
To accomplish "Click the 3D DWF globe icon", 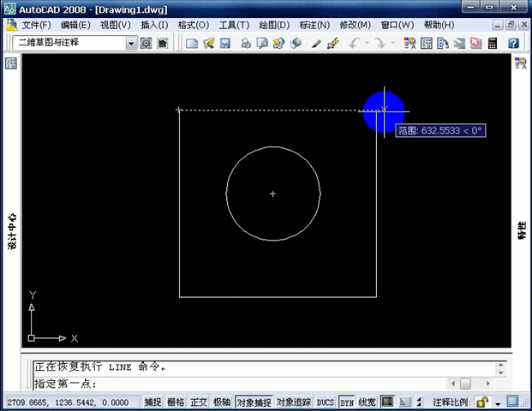I will pos(296,43).
